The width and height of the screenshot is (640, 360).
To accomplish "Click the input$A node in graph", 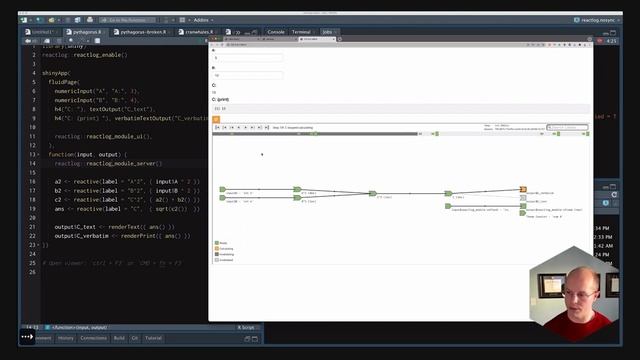I will tap(222, 189).
